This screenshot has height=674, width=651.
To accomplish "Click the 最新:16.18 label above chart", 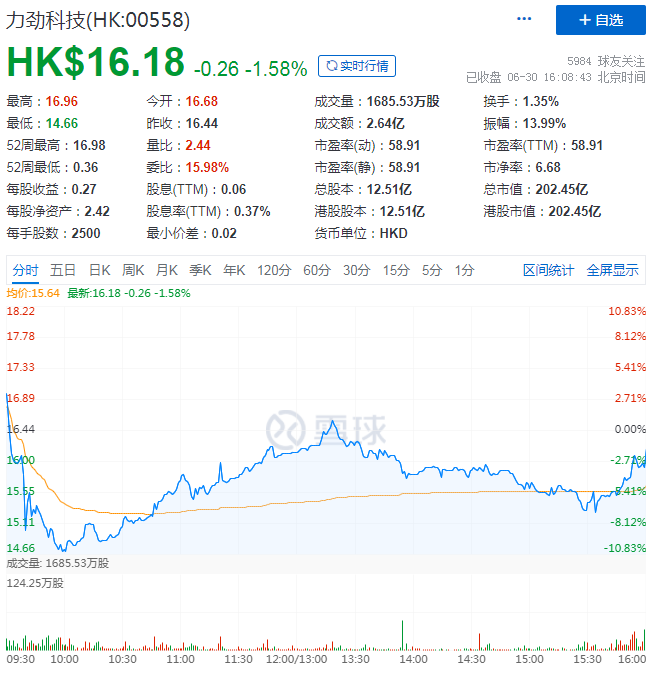I will tap(129, 293).
